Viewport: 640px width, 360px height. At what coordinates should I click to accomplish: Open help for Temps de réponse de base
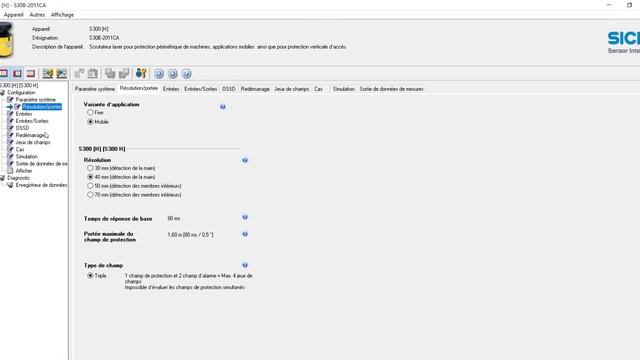[245, 217]
